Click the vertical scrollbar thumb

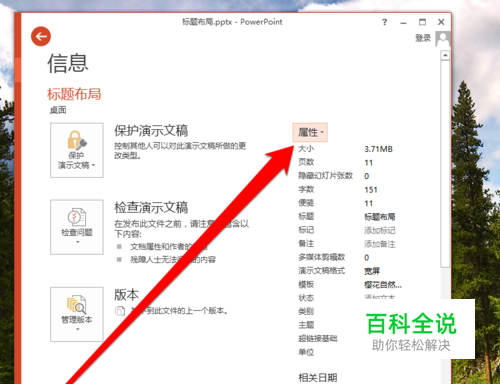pos(445,164)
